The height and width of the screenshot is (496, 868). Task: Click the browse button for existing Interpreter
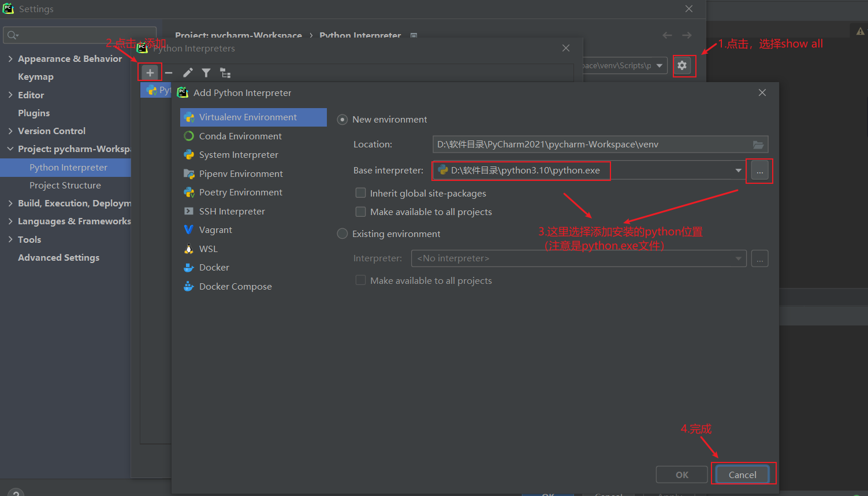click(759, 258)
